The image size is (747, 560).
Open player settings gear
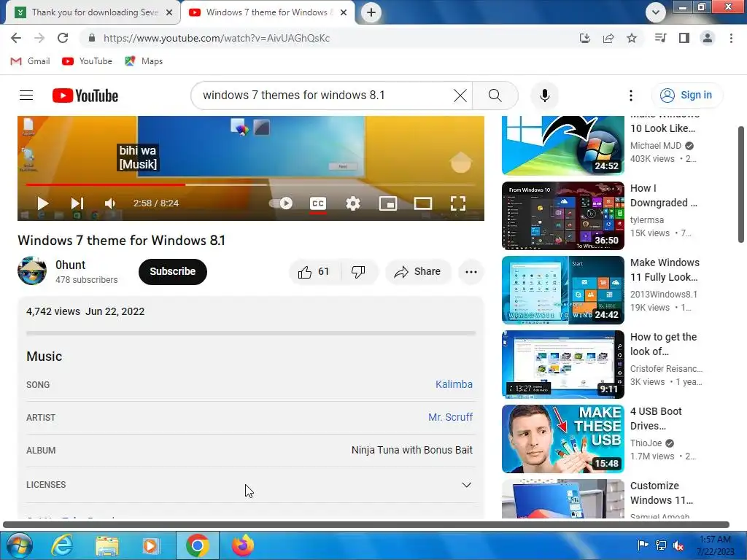[x=353, y=203]
